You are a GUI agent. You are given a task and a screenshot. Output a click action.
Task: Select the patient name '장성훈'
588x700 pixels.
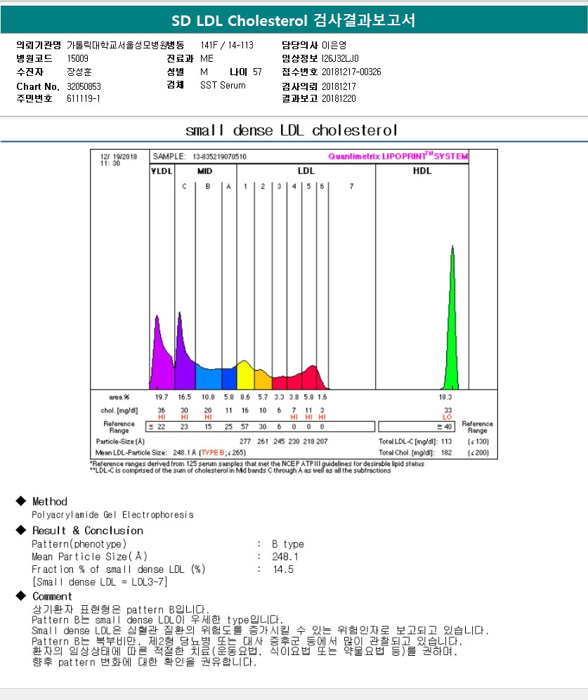[79, 72]
